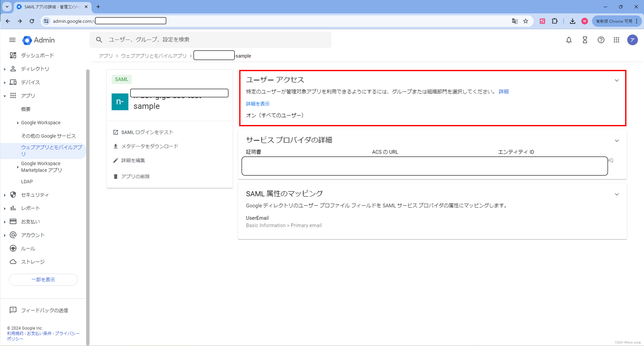Open the Google apps grid
Viewport: 644px width, 346px height.
pos(617,40)
